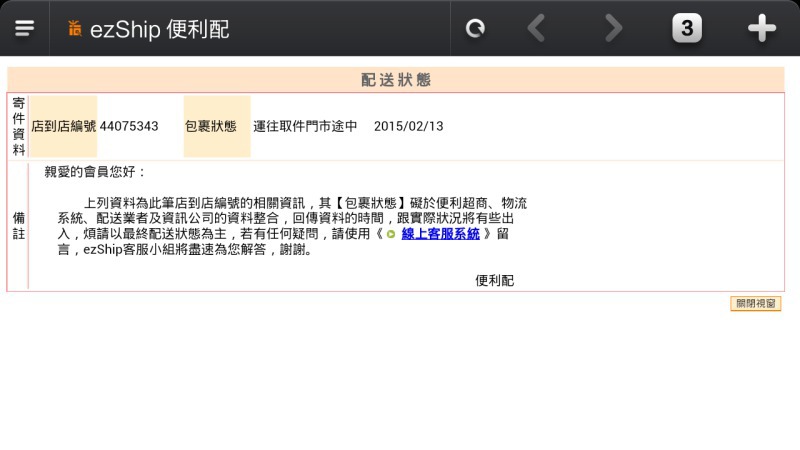Click the status text 運往取件門市途中
This screenshot has width=800, height=450.
click(x=305, y=126)
